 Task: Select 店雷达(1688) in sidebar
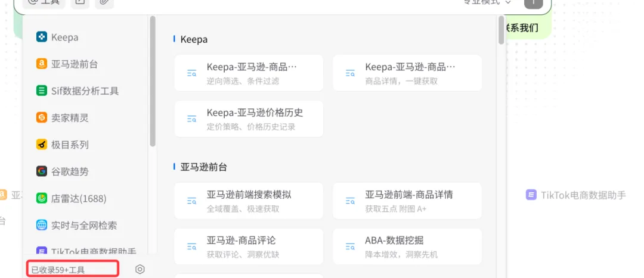click(78, 198)
